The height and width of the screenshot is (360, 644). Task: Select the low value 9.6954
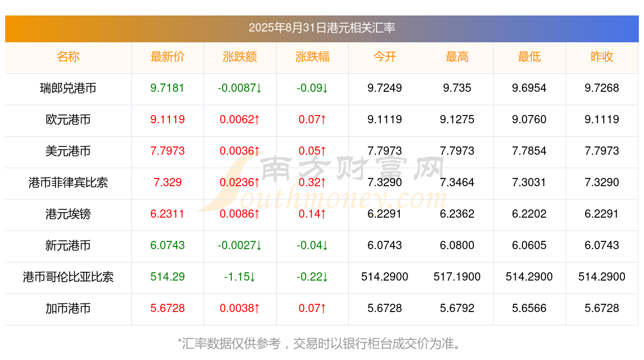(530, 88)
